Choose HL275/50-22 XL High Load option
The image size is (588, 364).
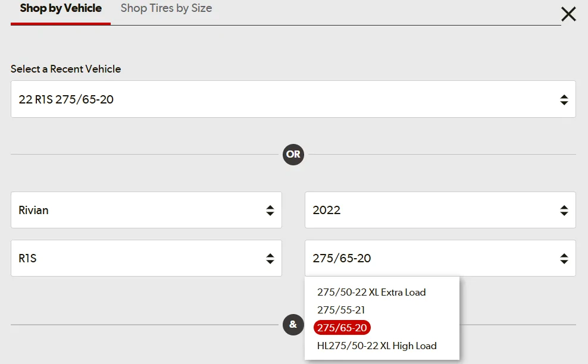click(377, 346)
